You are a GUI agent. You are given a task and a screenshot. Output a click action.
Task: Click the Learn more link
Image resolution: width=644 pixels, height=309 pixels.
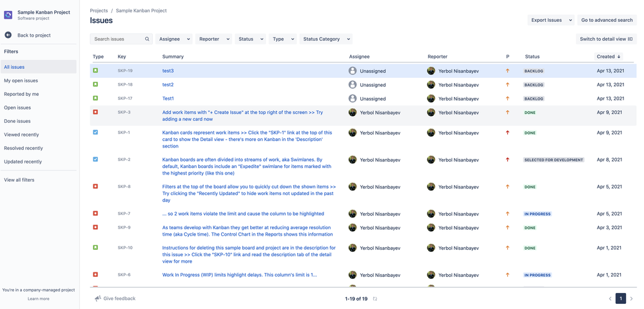[x=39, y=299]
